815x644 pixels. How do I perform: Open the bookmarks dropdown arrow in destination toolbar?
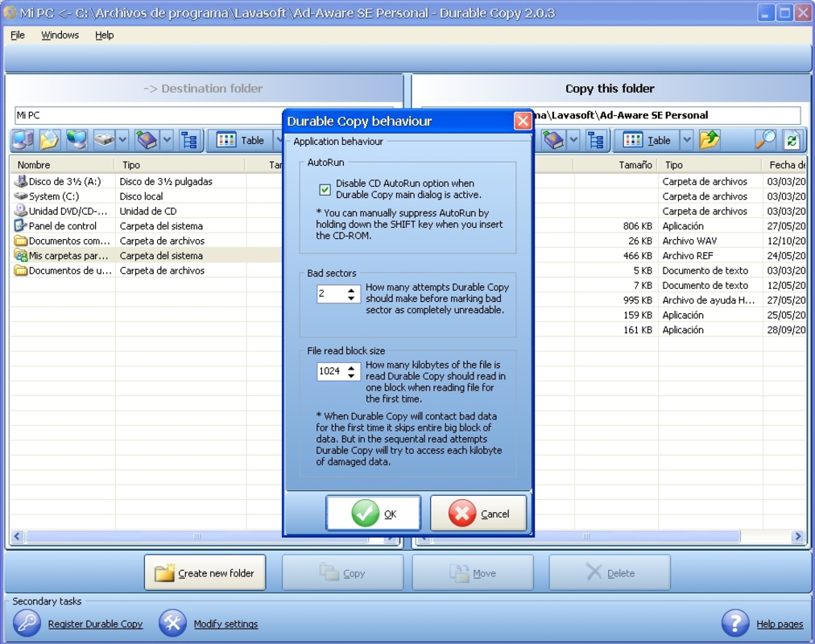(167, 140)
